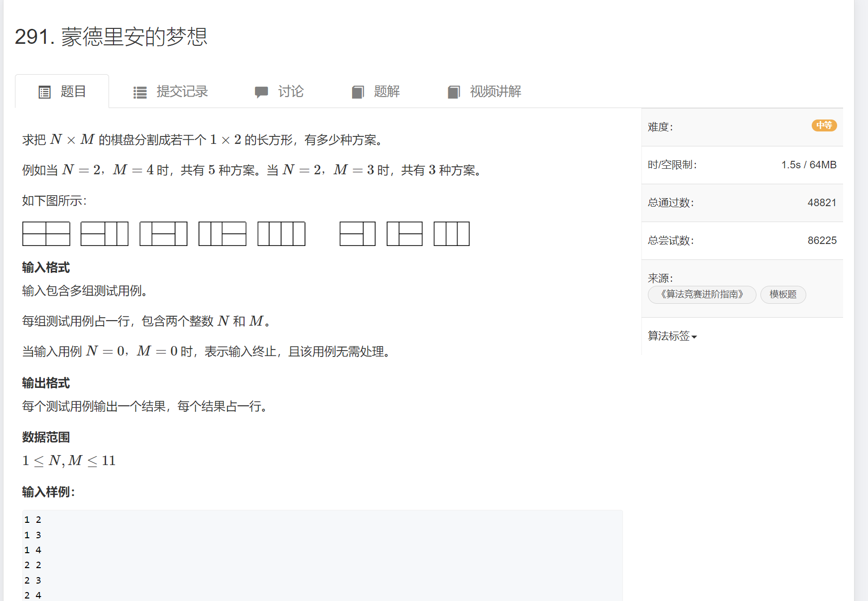Click the 难度 label

pyautogui.click(x=660, y=127)
